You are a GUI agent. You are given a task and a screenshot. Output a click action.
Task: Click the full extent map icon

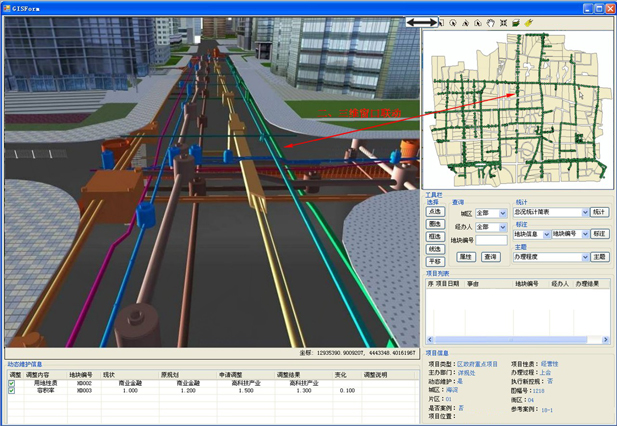pyautogui.click(x=503, y=22)
